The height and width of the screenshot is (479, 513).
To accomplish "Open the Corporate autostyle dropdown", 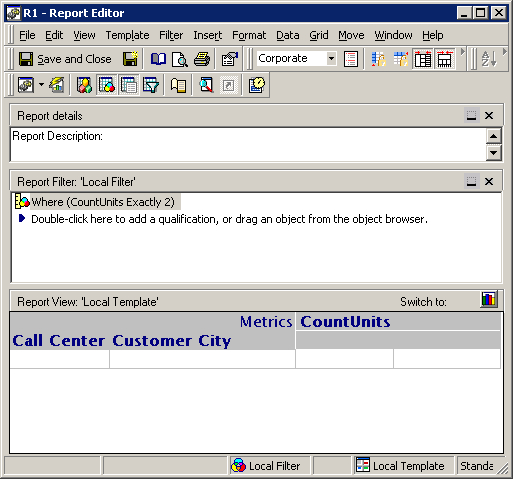I will pos(331,59).
